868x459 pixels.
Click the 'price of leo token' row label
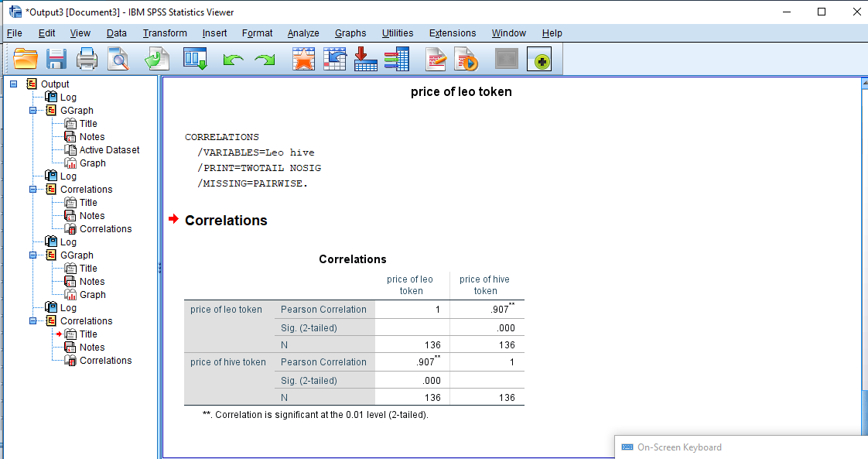227,310
